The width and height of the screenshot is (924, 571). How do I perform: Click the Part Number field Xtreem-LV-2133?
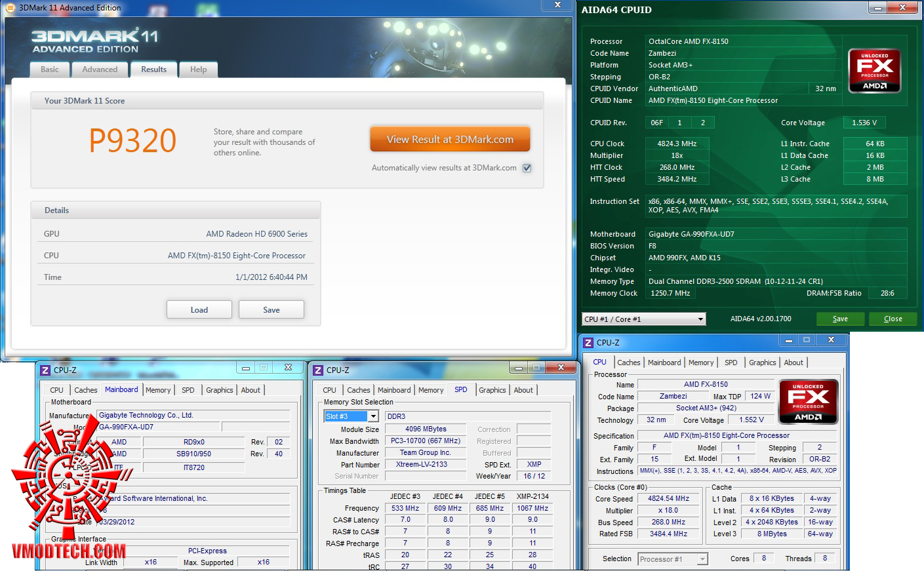[426, 465]
